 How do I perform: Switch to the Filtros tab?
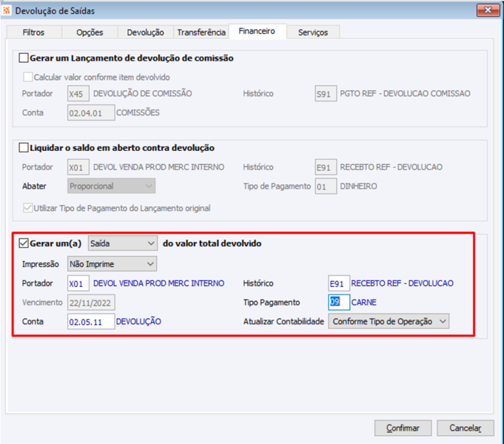coord(33,33)
